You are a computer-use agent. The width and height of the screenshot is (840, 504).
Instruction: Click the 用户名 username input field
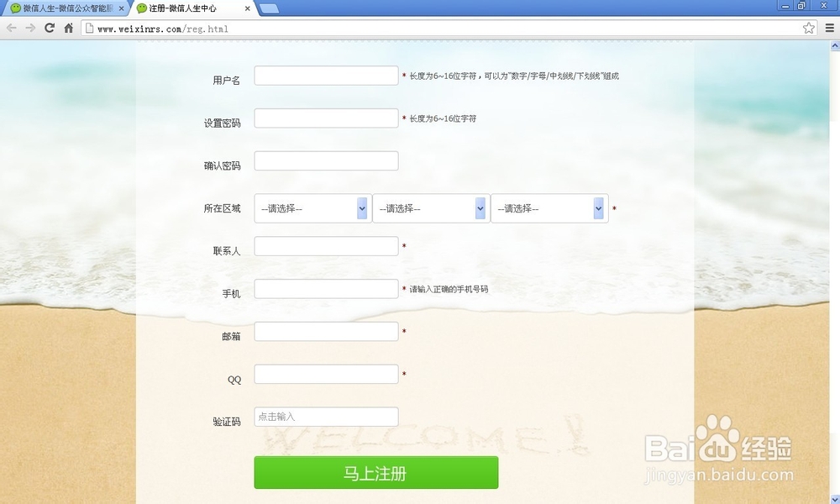pyautogui.click(x=326, y=75)
